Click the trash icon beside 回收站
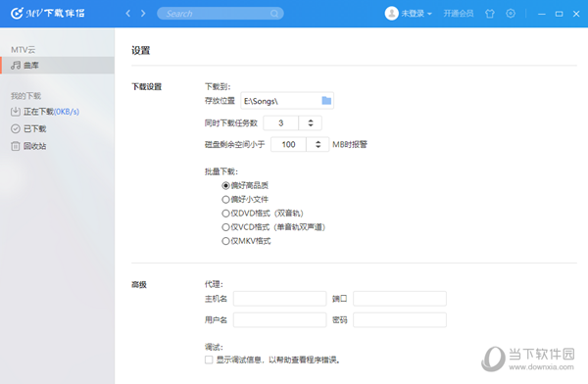 point(16,146)
